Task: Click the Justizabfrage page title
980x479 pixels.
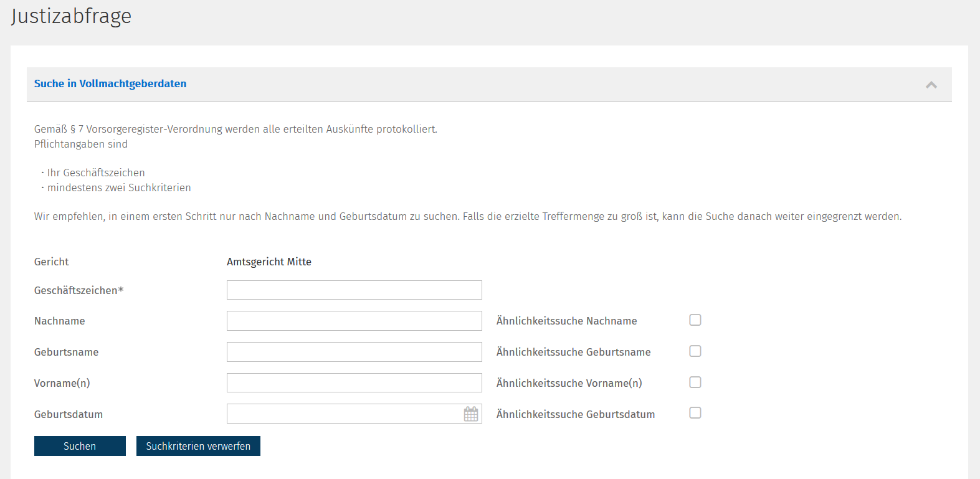Action: 71,16
